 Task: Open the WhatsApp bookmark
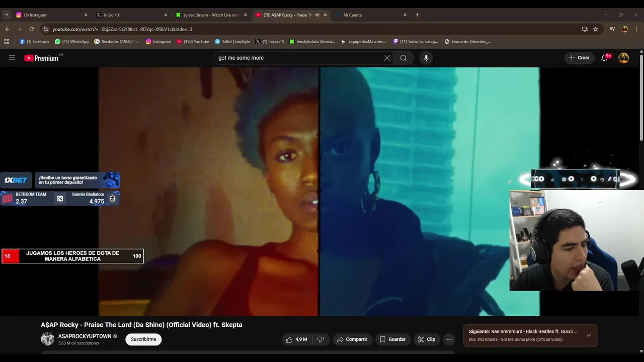coord(72,42)
